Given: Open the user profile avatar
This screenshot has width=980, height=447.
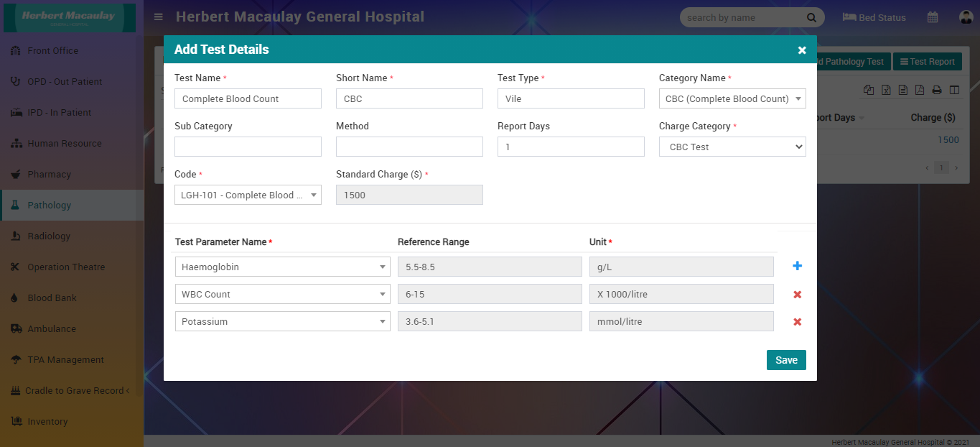Looking at the screenshot, I should pyautogui.click(x=965, y=17).
